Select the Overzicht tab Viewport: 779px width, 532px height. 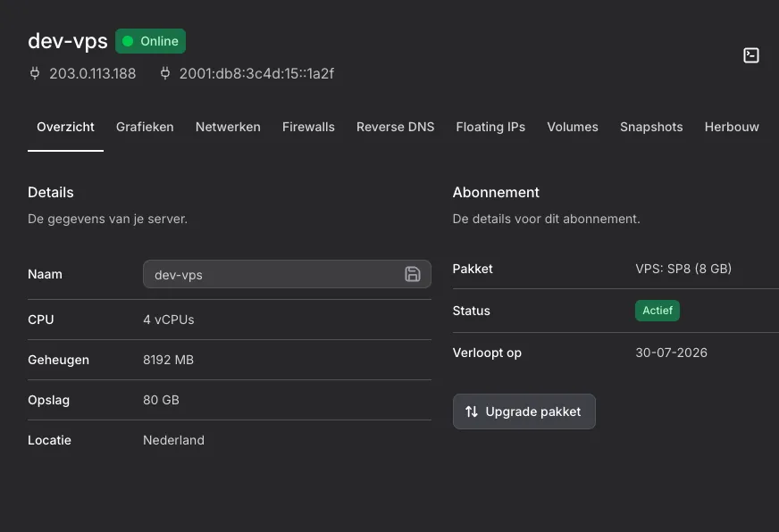65,127
